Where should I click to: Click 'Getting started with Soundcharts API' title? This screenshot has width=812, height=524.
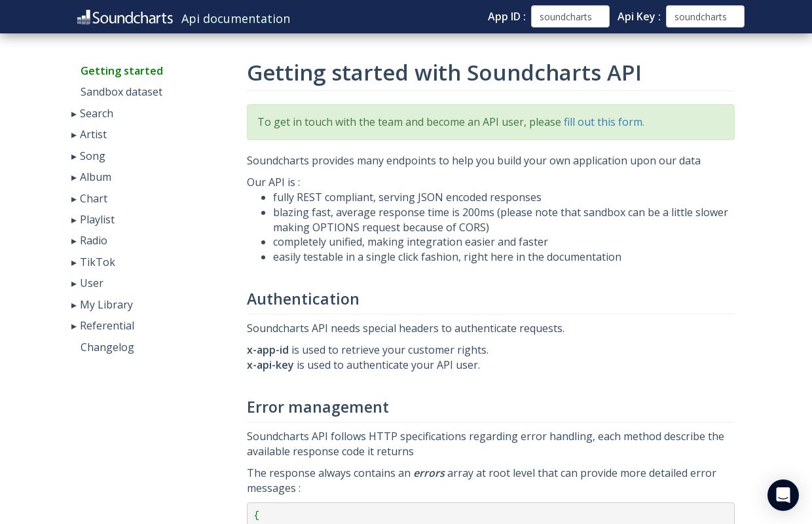click(x=444, y=73)
